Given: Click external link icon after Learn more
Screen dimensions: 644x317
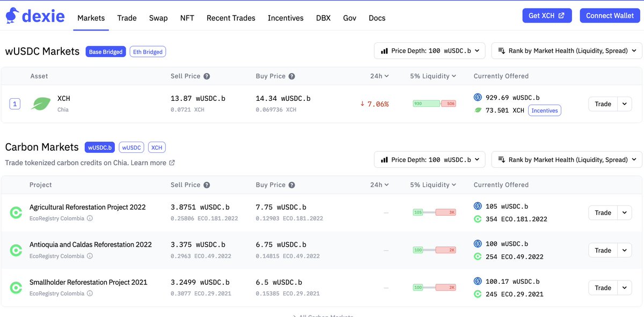Looking at the screenshot, I should [x=172, y=163].
